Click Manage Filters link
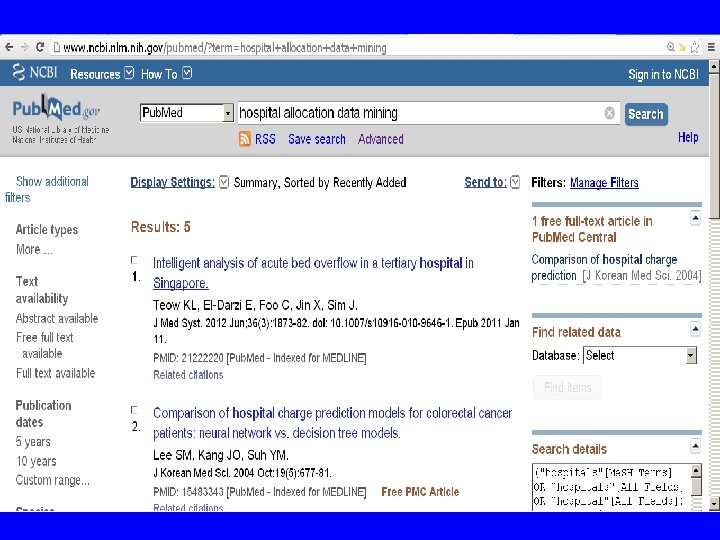This screenshot has width=720, height=540. coord(604,183)
